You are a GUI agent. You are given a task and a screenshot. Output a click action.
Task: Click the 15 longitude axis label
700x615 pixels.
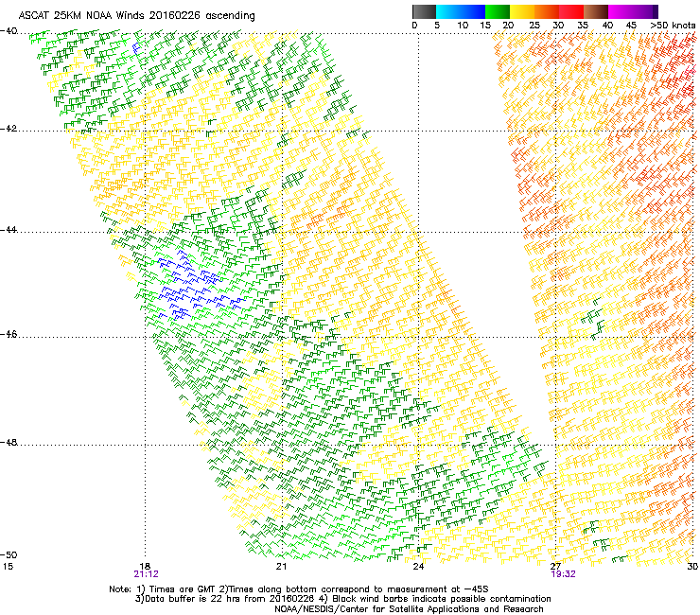click(x=8, y=567)
